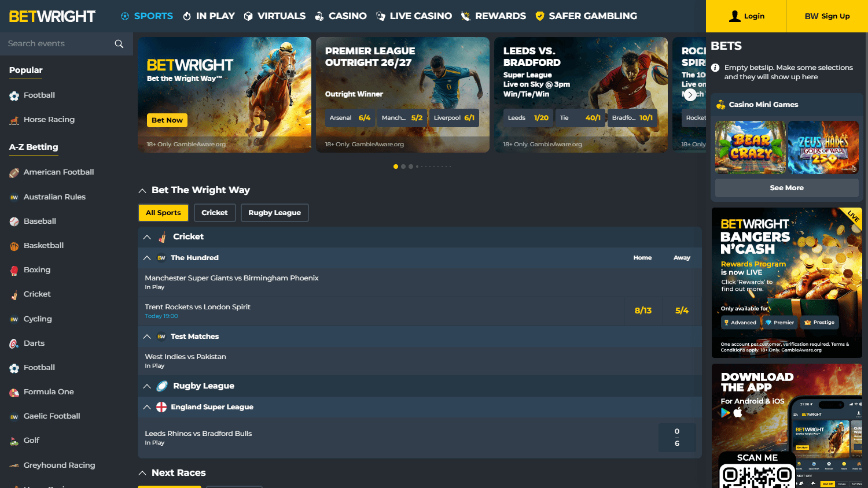Click the Google Play store icon
Screen dimensions: 868x488
pyautogui.click(x=726, y=413)
